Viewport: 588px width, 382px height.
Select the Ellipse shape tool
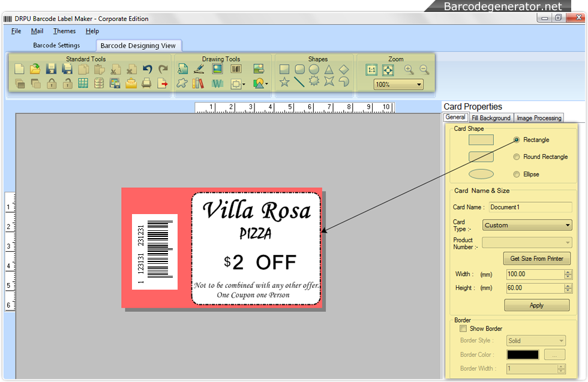tap(313, 68)
